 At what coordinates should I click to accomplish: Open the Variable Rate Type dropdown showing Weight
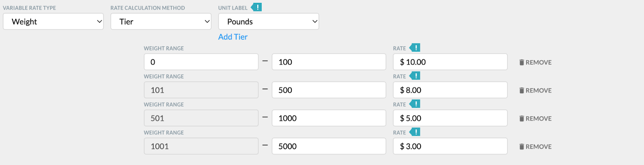[53, 21]
